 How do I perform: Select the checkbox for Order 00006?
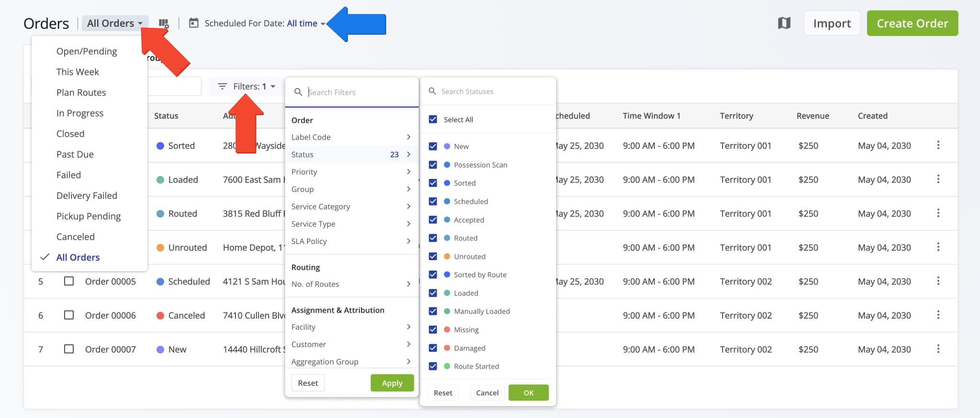69,315
